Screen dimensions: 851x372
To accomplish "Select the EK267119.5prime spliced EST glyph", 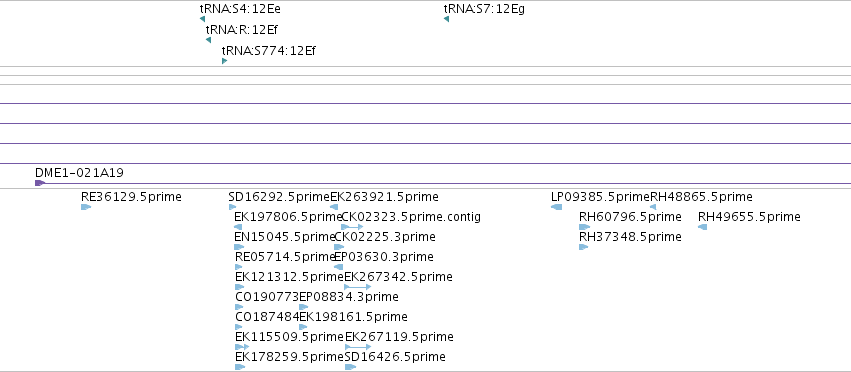I will pos(358,346).
